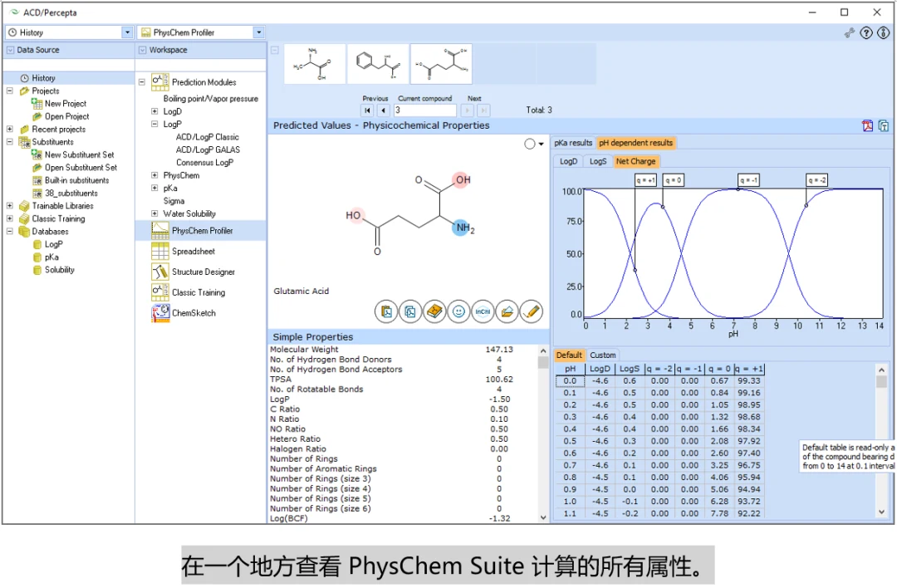The image size is (897, 588).
Task: Expand Trainable Libraries node
Action: click(10, 206)
